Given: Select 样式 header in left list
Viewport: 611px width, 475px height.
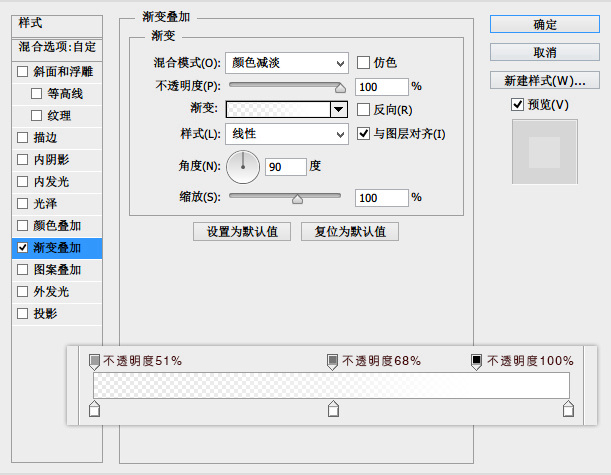Looking at the screenshot, I should tap(57, 26).
